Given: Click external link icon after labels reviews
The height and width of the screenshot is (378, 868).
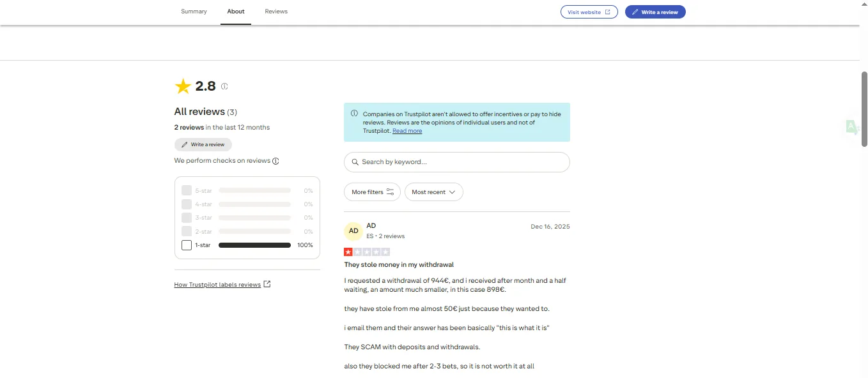Looking at the screenshot, I should (267, 284).
